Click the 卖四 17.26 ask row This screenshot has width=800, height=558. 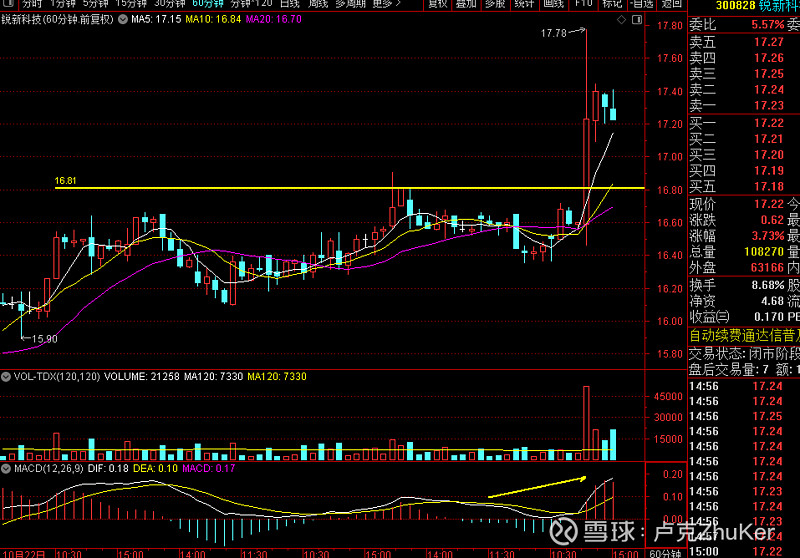click(x=744, y=58)
